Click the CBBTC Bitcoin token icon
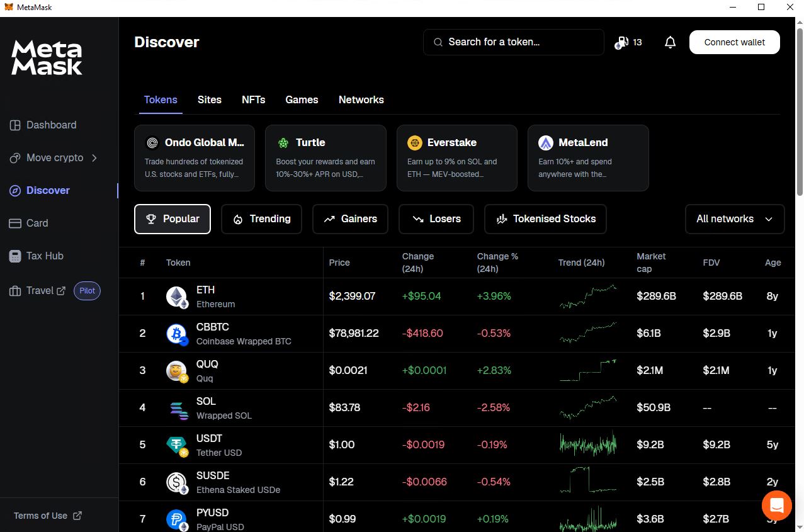 177,334
